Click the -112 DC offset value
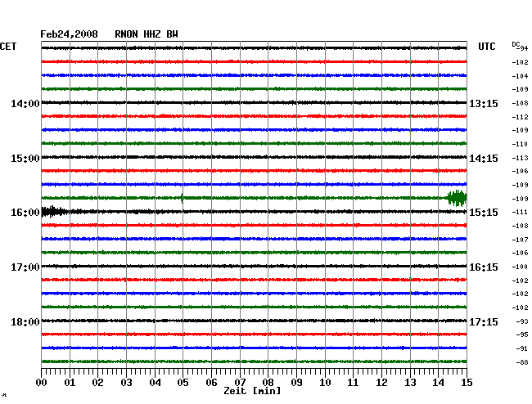532x404 pixels. click(x=520, y=117)
